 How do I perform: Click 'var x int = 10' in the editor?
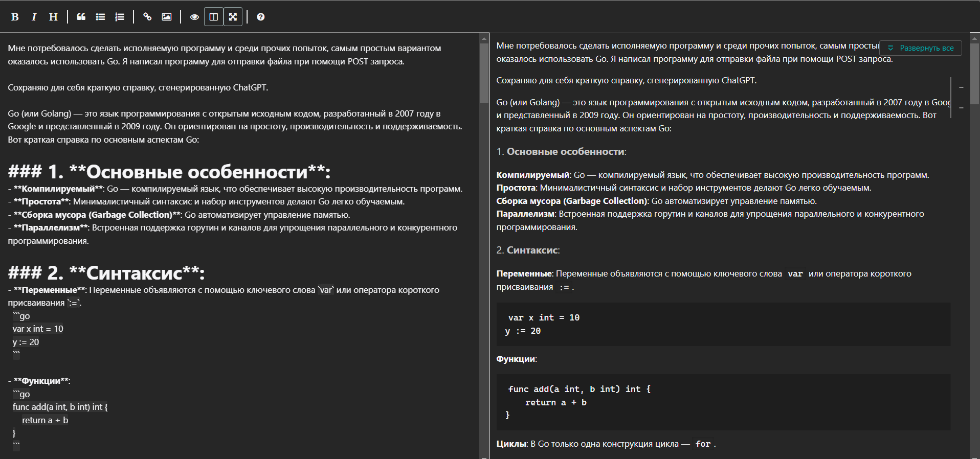click(x=38, y=329)
